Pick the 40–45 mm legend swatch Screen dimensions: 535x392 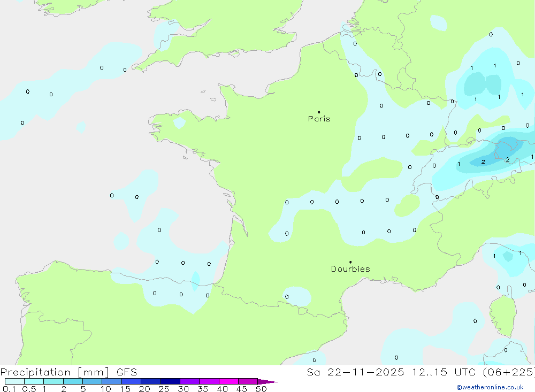228,381
